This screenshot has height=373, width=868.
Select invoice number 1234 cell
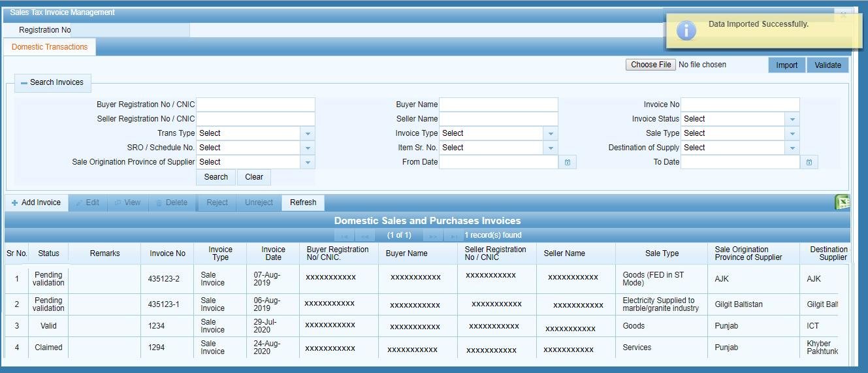(167, 326)
